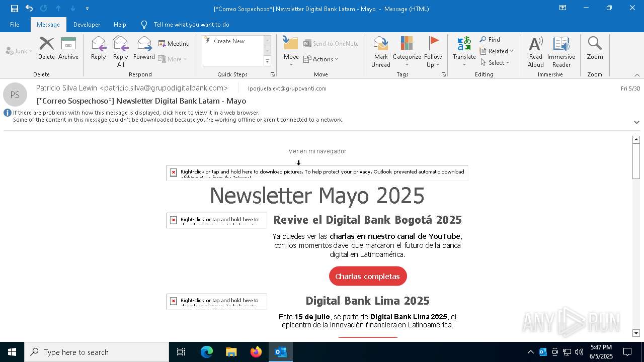Open Task View on the taskbar

[x=181, y=352]
